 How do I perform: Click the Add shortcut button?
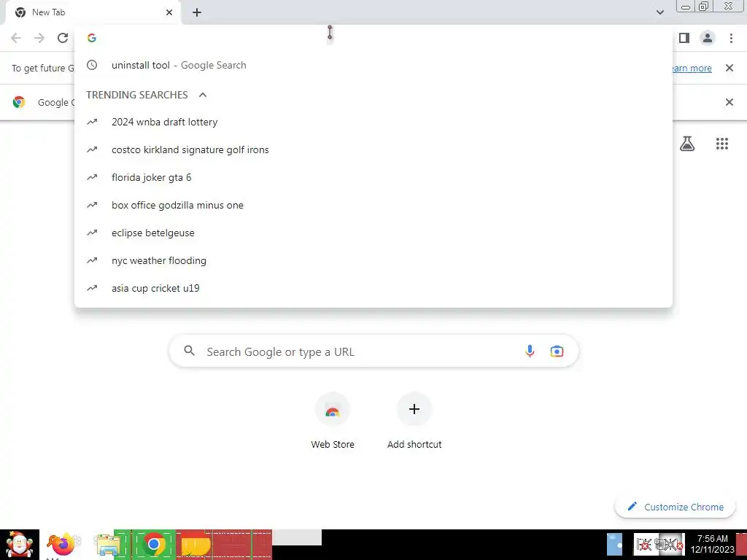pos(414,421)
